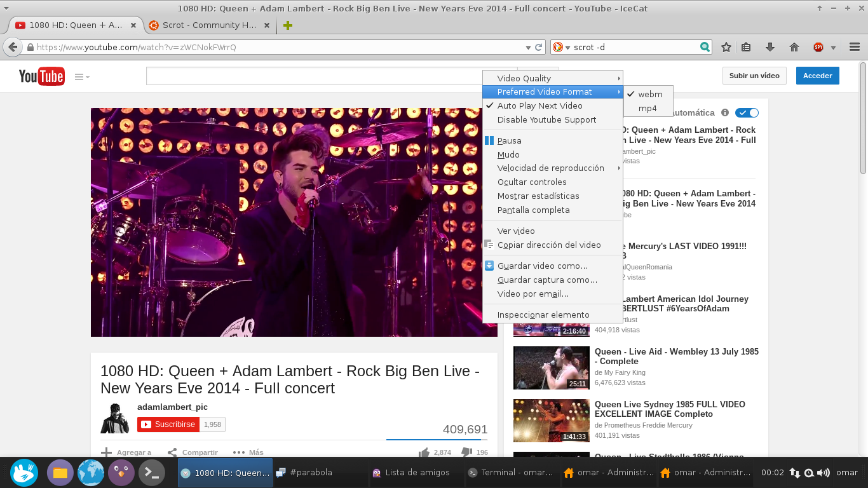
Task: Open the Pidgin bird icon in taskbar
Action: [x=121, y=473]
